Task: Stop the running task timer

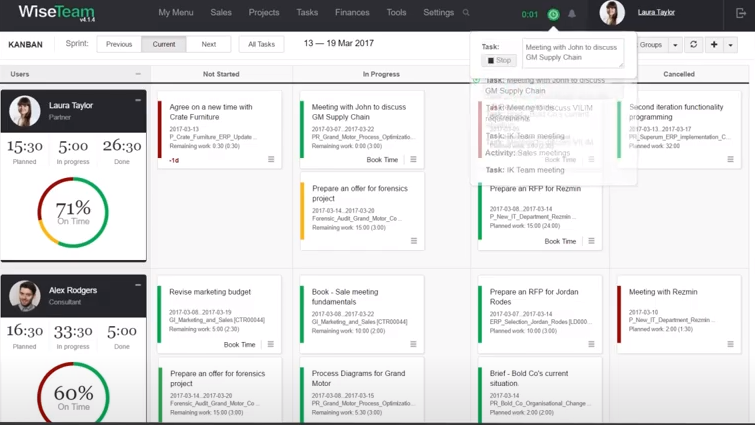Action: pos(499,60)
